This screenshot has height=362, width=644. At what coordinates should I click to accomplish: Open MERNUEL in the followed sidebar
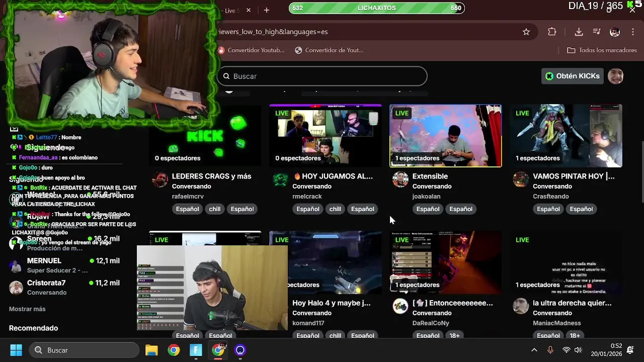[64, 265]
